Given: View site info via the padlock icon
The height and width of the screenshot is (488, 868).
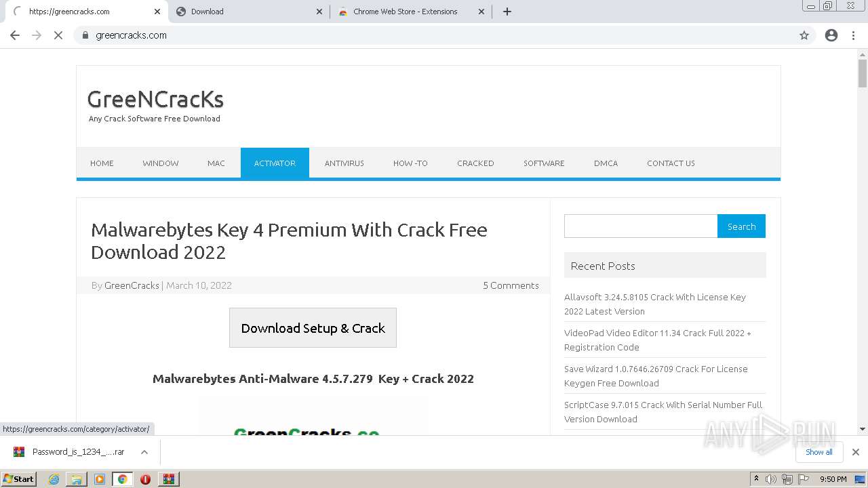Looking at the screenshot, I should pyautogui.click(x=85, y=35).
